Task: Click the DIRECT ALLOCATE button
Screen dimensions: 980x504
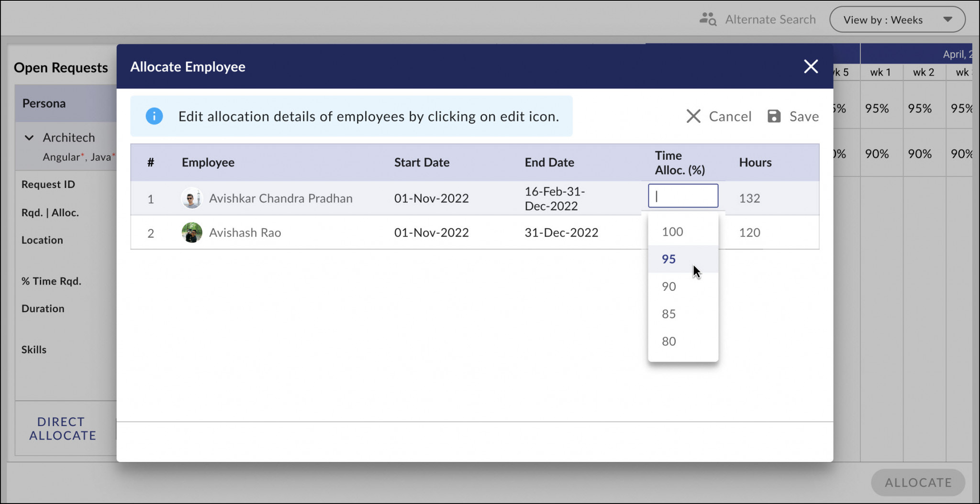Action: point(62,429)
